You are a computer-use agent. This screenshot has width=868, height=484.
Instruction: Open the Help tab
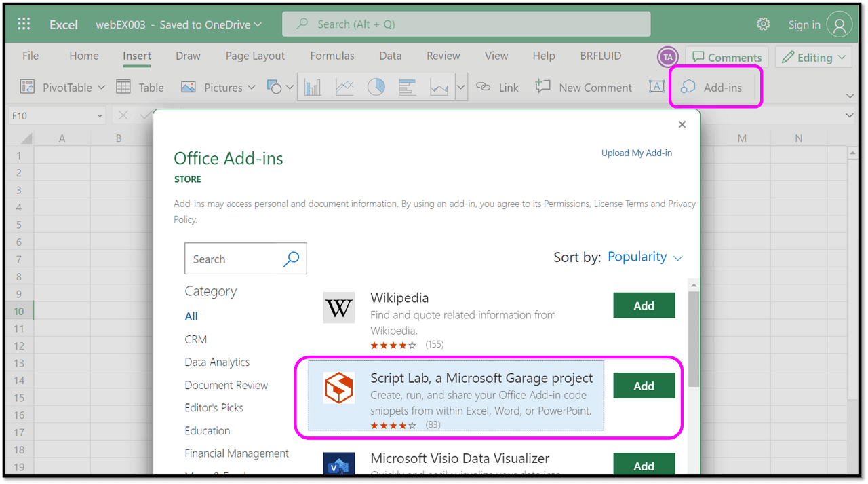pyautogui.click(x=544, y=56)
